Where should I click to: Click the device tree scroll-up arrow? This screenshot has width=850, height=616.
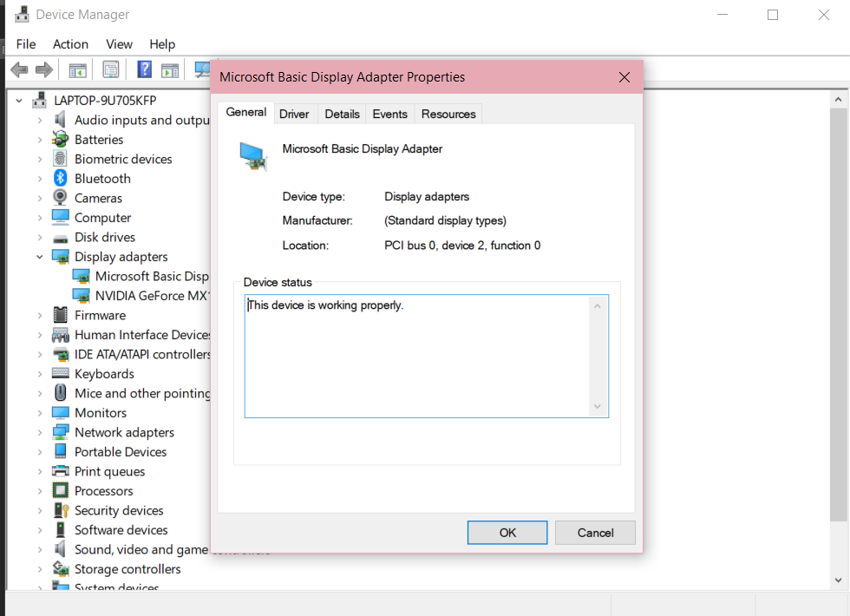838,99
